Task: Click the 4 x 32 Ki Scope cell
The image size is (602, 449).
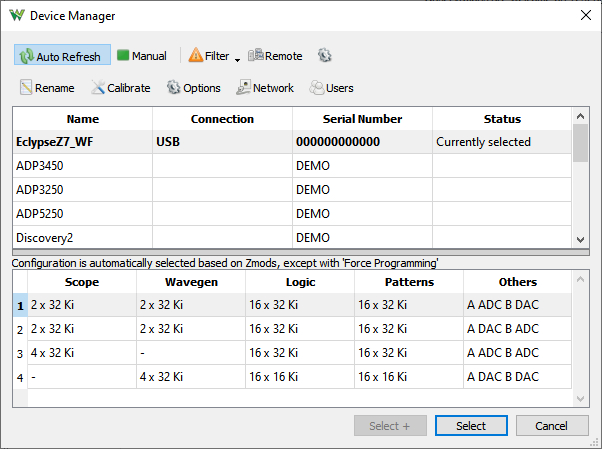Action: pos(82,353)
